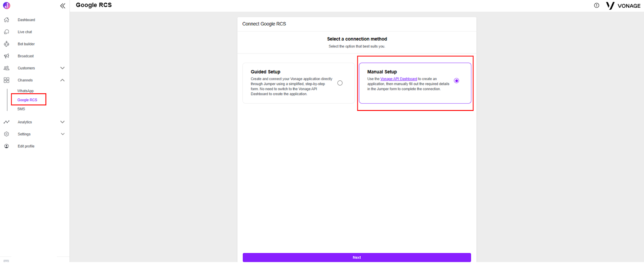Image resolution: width=644 pixels, height=264 pixels.
Task: Click the Vonage logo
Action: 623,6
